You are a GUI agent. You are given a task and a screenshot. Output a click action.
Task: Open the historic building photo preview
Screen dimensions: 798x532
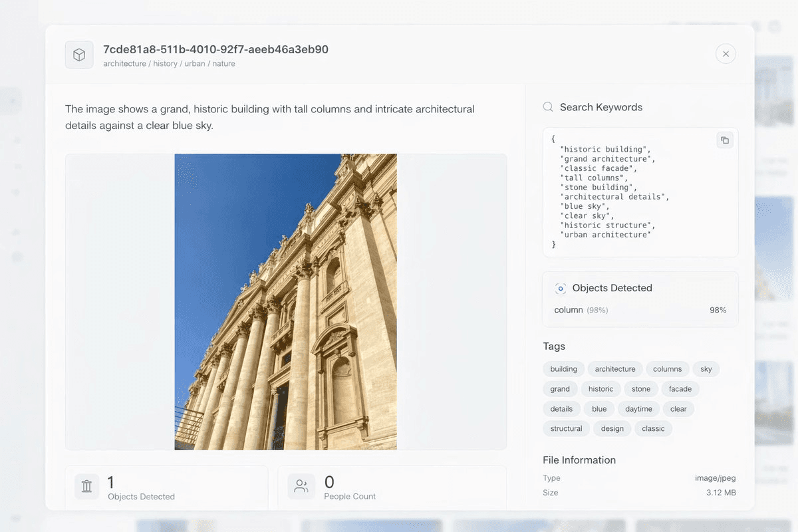286,302
